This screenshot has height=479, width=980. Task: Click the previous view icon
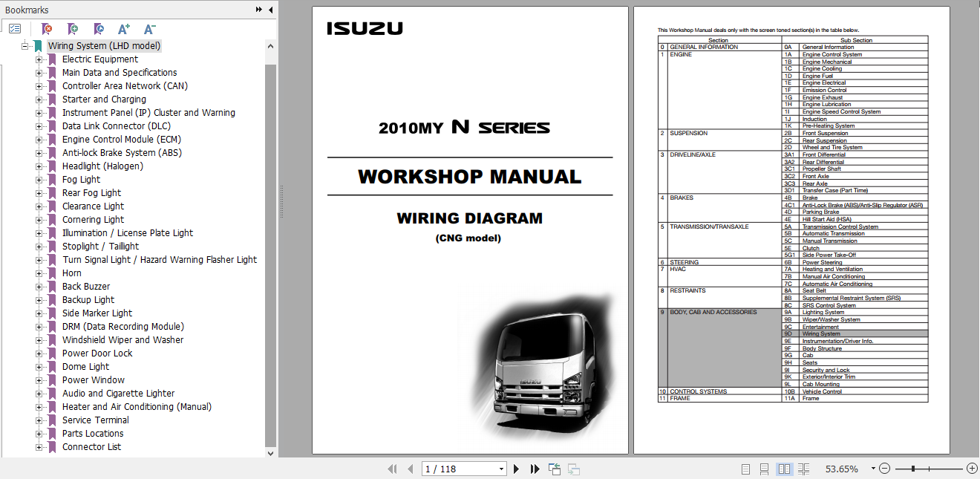[x=555, y=469]
